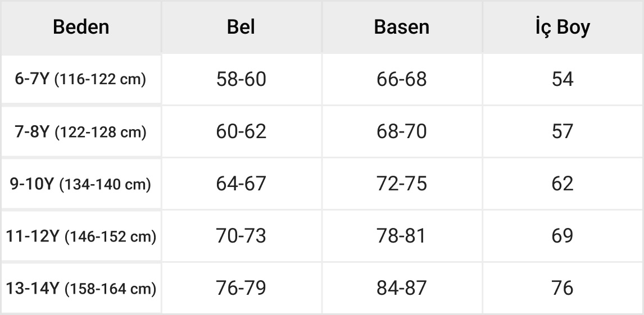This screenshot has height=315, width=644.
Task: Click the Bel column header
Action: (241, 27)
